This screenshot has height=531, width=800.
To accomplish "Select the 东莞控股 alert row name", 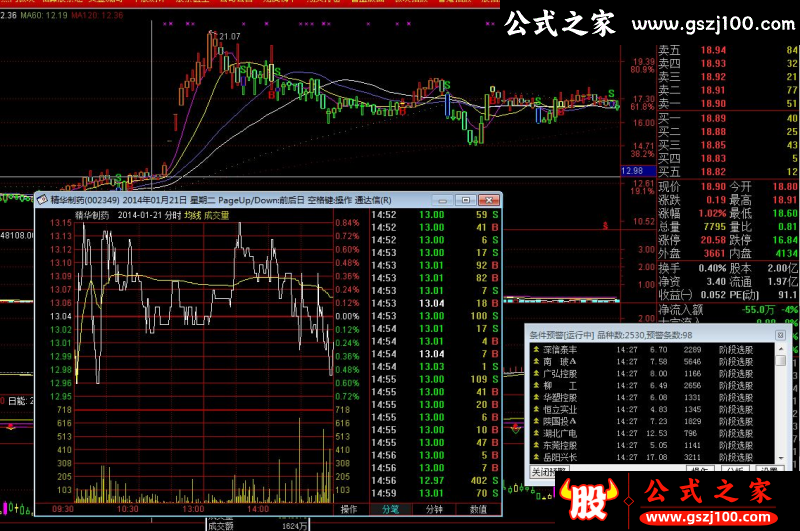I will [x=560, y=445].
